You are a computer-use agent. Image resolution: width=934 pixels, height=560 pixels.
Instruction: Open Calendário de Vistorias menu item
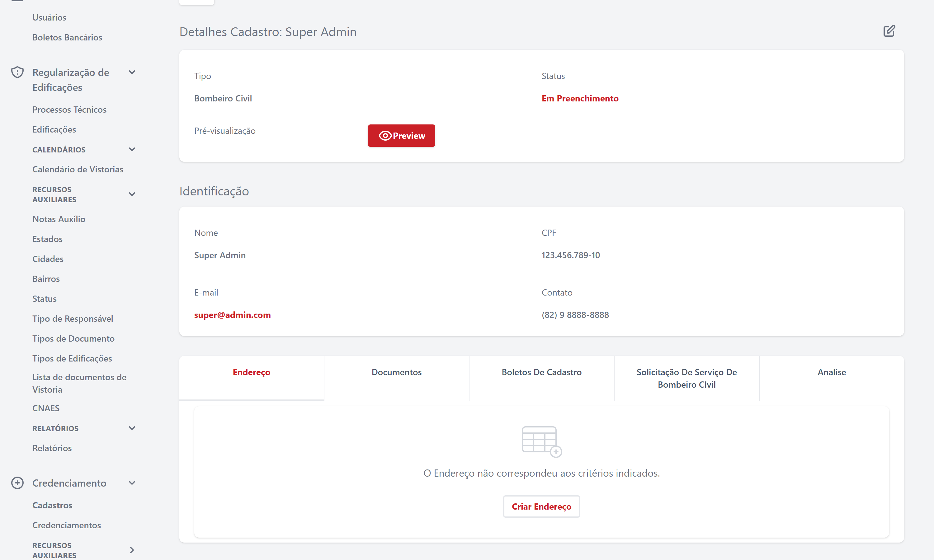coord(78,169)
